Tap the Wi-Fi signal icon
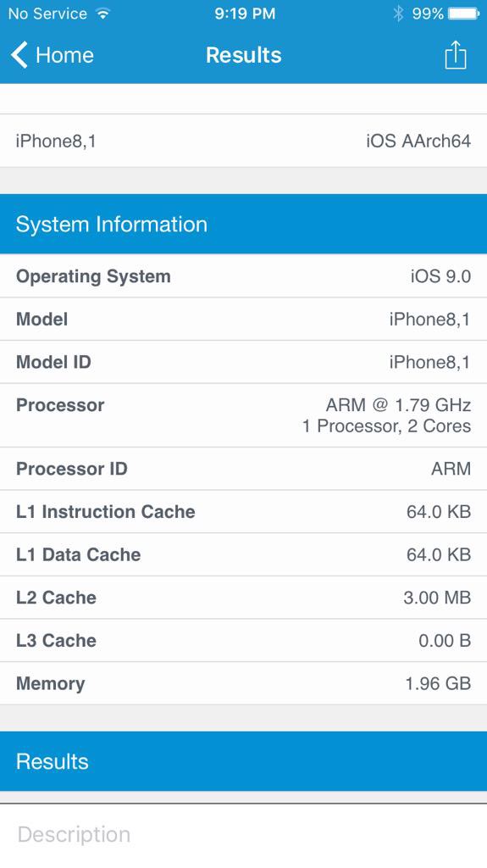The width and height of the screenshot is (487, 868). (102, 14)
